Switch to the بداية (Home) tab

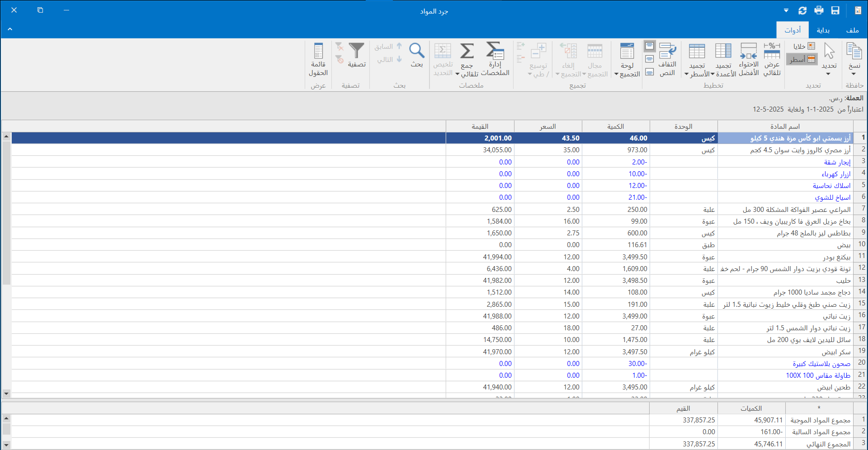coord(823,30)
